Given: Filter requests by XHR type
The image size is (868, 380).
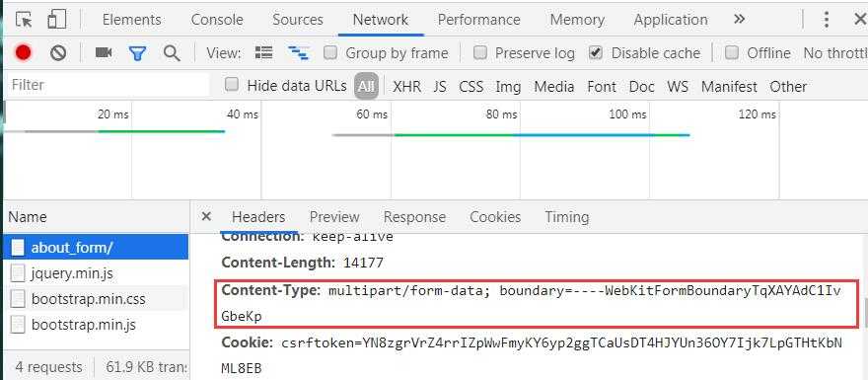Looking at the screenshot, I should (406, 87).
